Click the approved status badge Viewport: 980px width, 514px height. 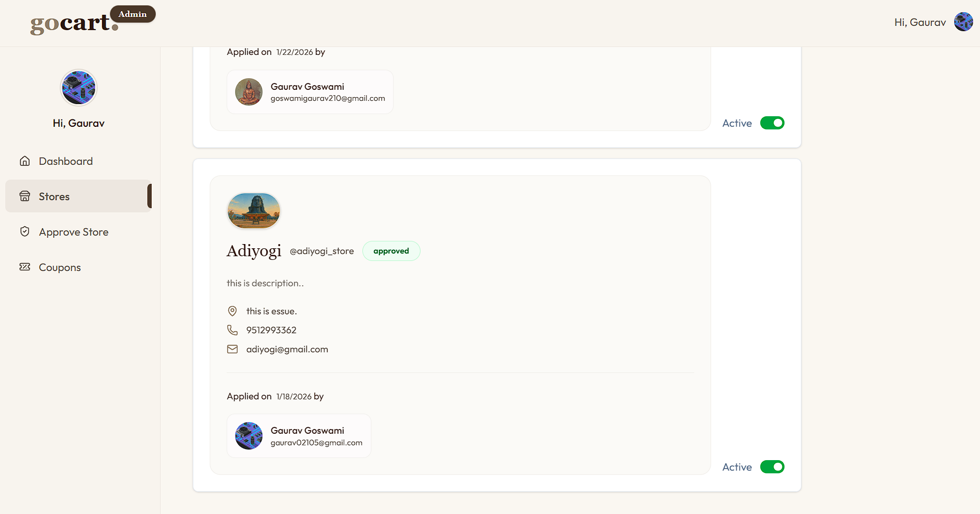coord(391,251)
